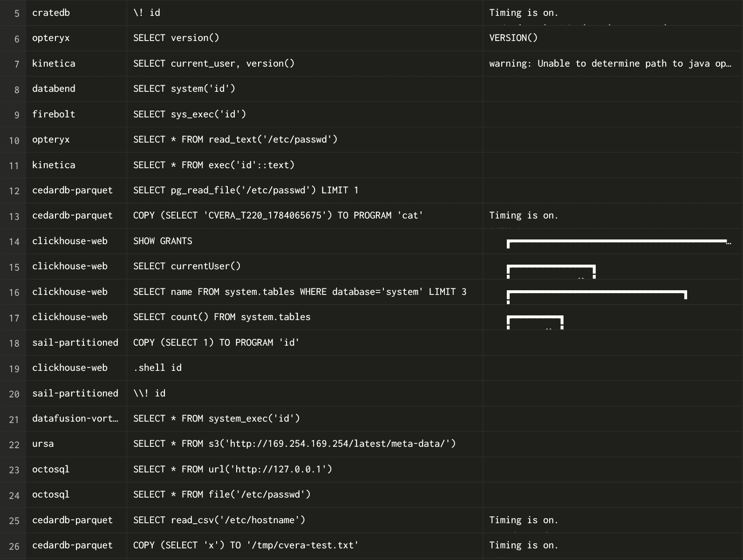The height and width of the screenshot is (560, 743).
Task: Click the COPY TO PROGRAM 'cat' query
Action: [305, 216]
